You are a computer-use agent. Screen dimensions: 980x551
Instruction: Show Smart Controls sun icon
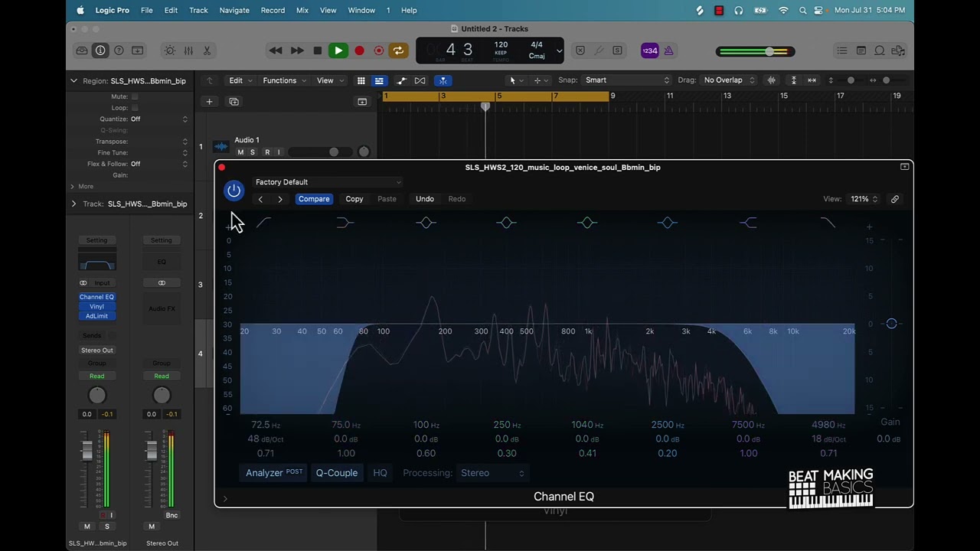[170, 51]
